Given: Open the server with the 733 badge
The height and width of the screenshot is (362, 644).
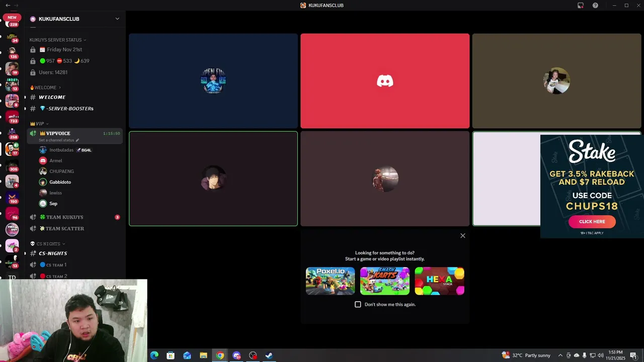Looking at the screenshot, I should (12, 117).
